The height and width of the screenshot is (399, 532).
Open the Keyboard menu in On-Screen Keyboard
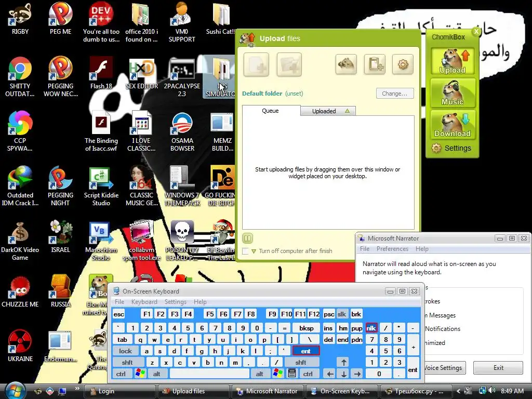point(144,302)
